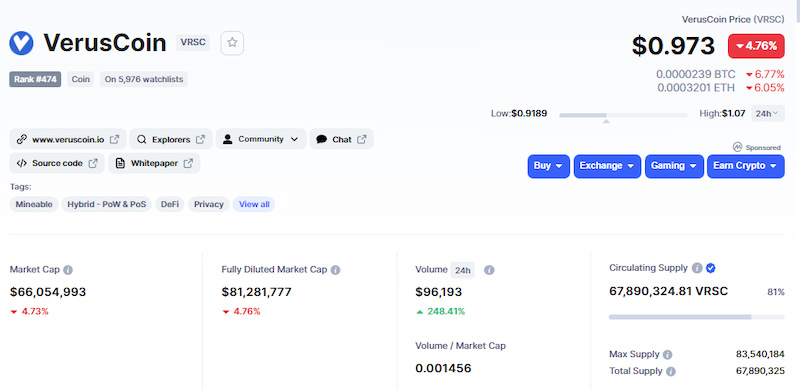Click the $96,193 volume value
This screenshot has height=390, width=800.
click(439, 292)
